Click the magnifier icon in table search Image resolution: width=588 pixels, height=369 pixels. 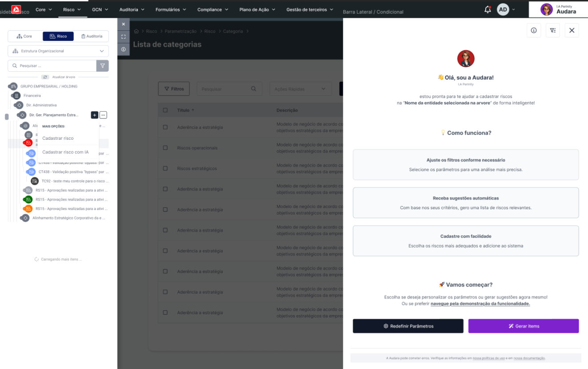(x=254, y=89)
